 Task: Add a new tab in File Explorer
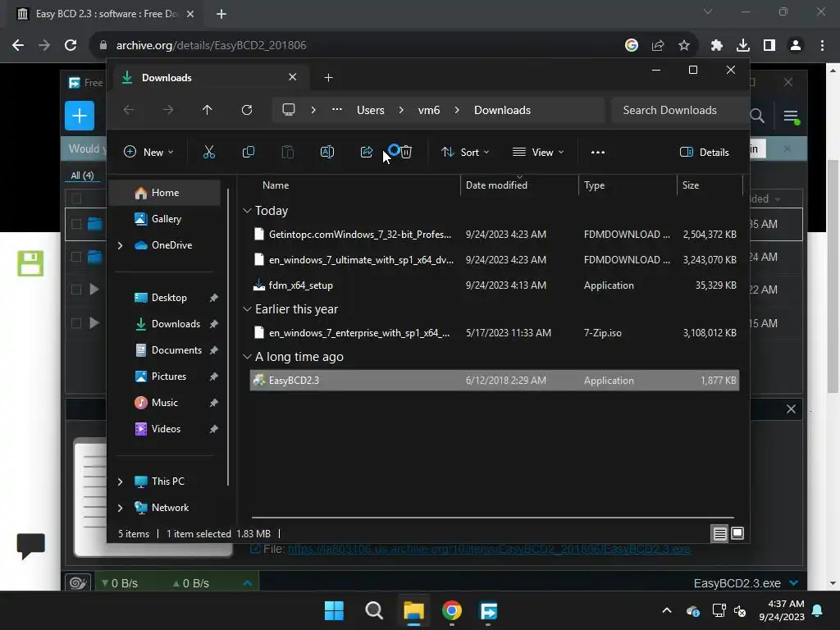328,78
